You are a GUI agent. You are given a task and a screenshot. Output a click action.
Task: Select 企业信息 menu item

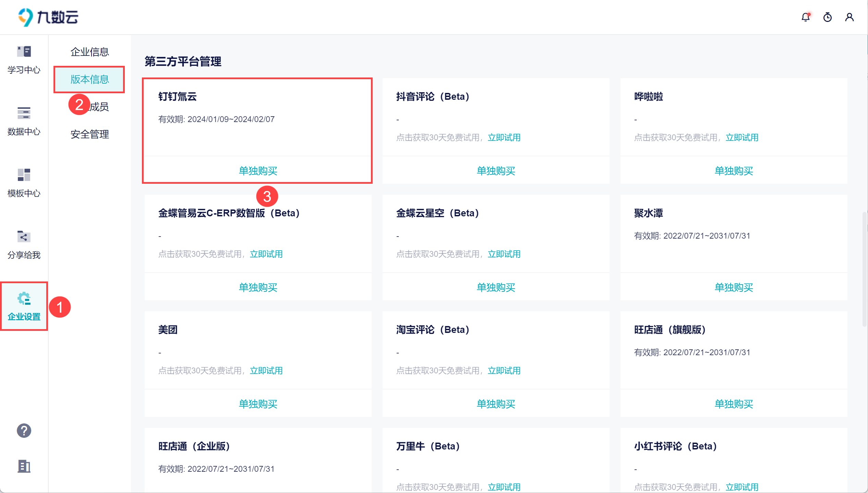(89, 52)
